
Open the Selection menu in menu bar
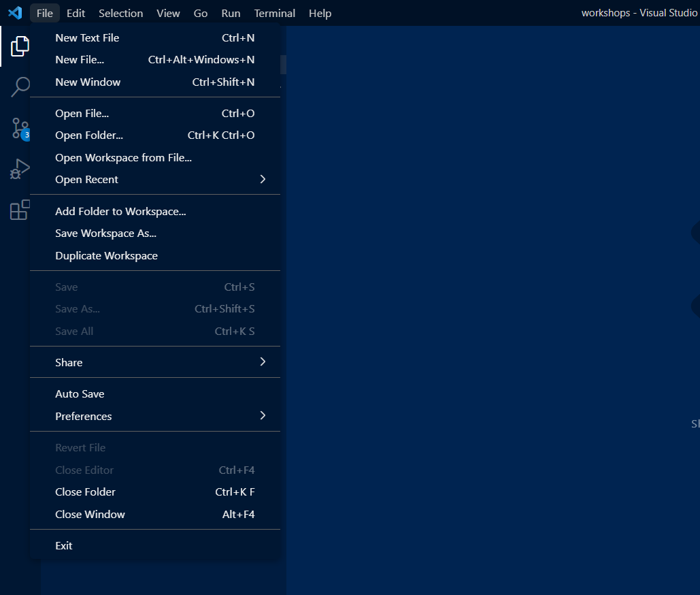point(120,13)
